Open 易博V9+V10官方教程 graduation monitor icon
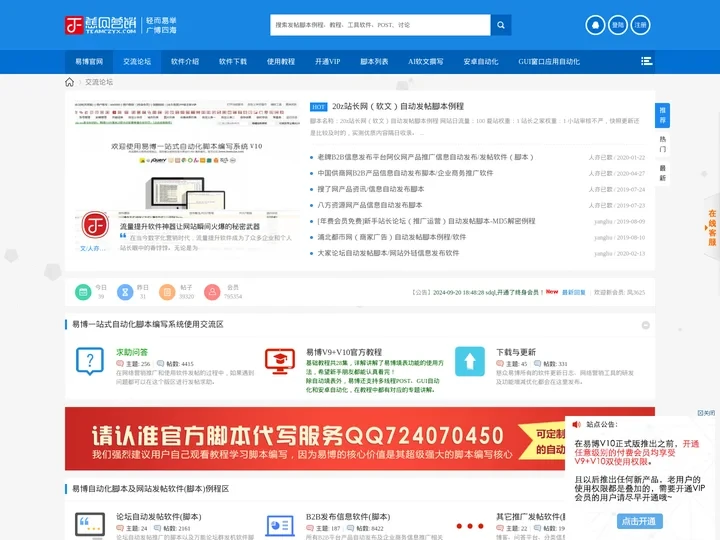720x540 pixels. [x=280, y=361]
